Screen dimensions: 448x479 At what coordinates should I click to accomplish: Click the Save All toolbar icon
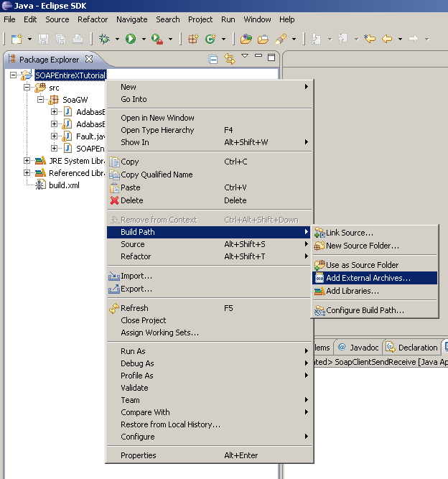point(60,39)
